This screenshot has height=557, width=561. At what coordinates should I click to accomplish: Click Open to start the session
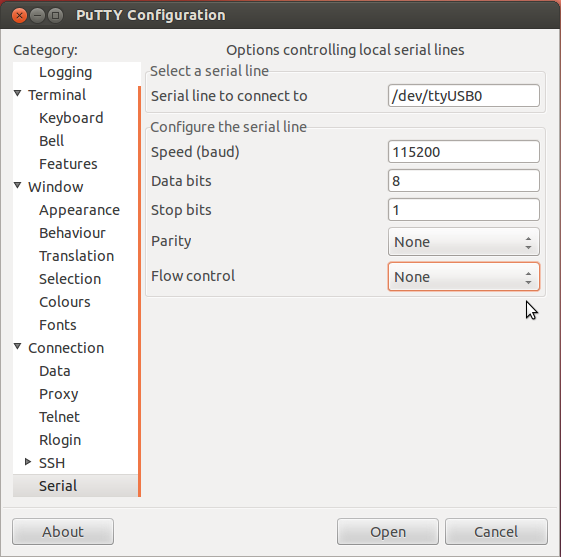coord(388,532)
